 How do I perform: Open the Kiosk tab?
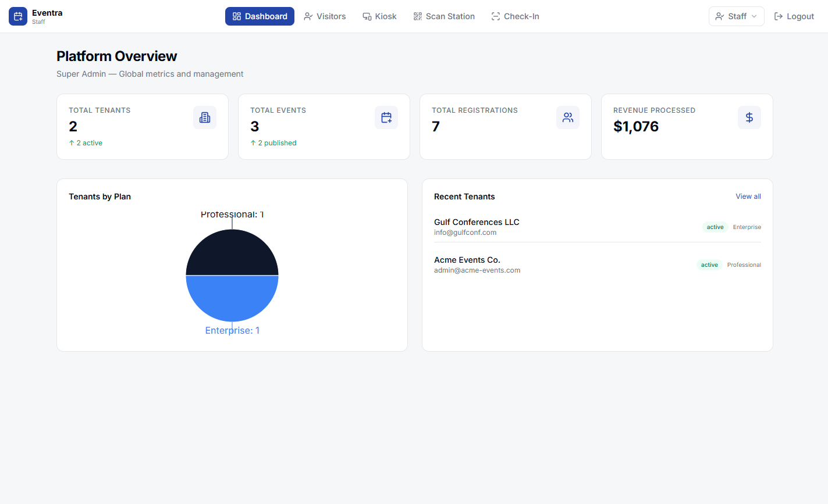(x=379, y=16)
